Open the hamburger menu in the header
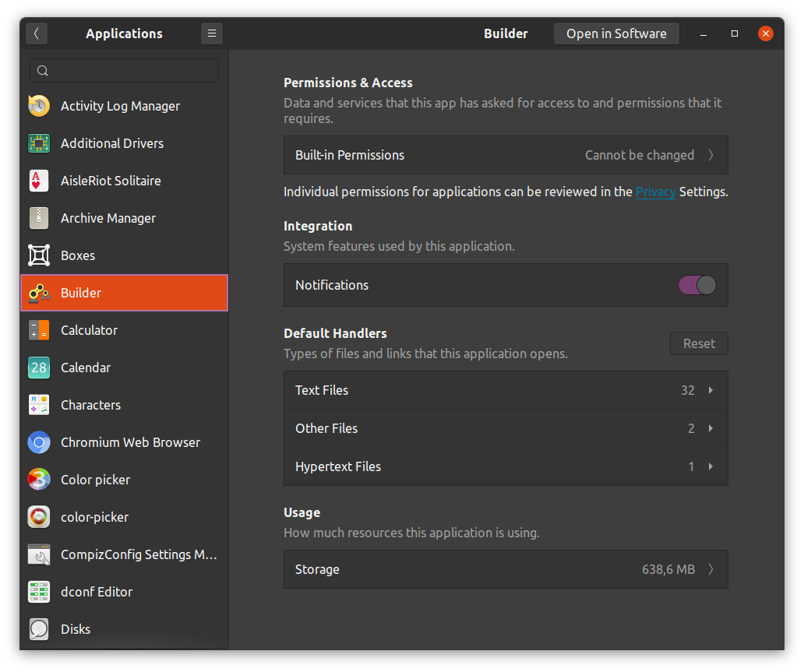 point(212,33)
